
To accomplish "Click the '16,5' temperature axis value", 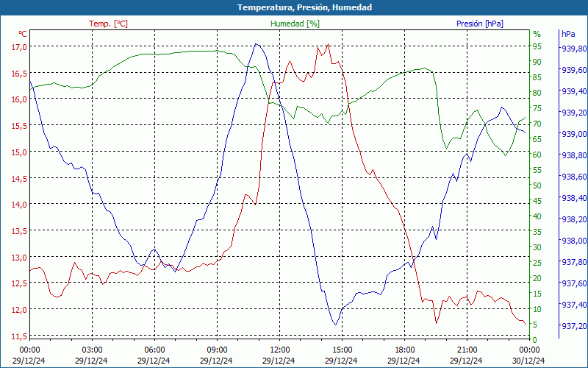I will point(19,74).
